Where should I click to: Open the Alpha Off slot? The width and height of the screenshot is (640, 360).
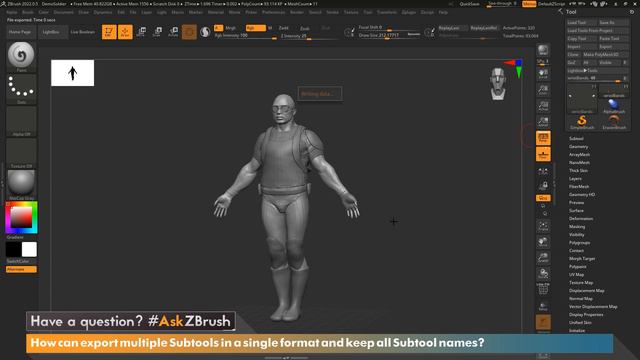click(21, 121)
